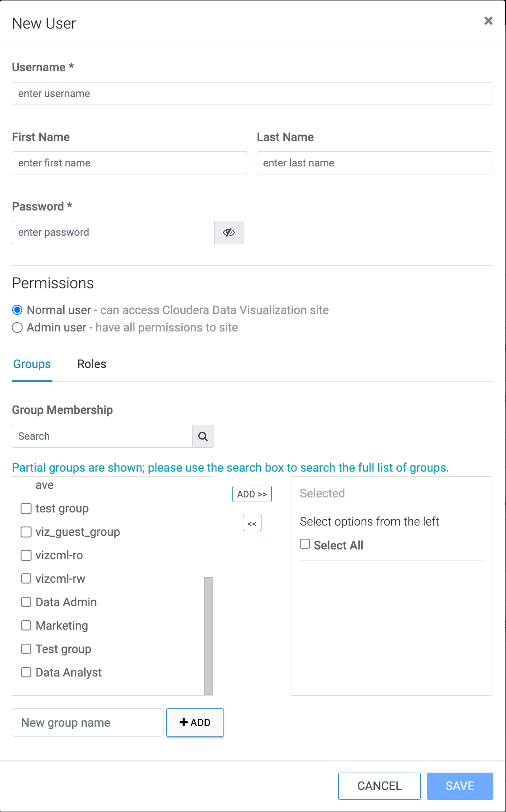Click the group search magnifier icon

tap(203, 436)
